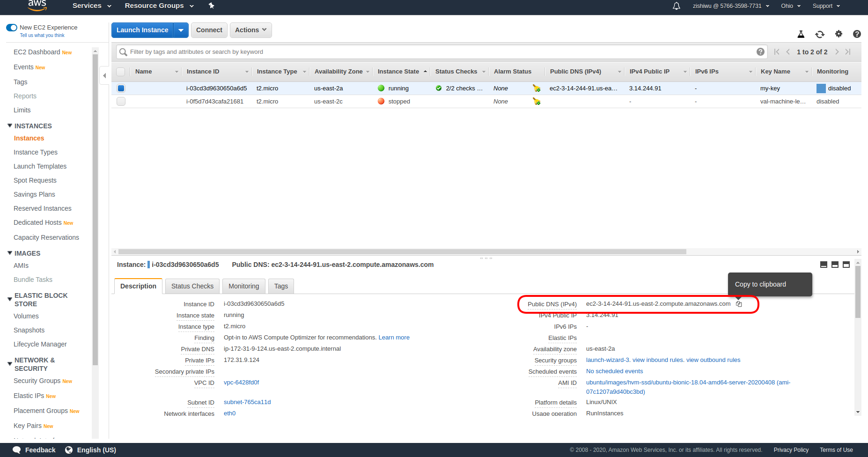Minimize the details pane layout
Image resolution: width=868 pixels, height=457 pixels.
[x=824, y=265]
